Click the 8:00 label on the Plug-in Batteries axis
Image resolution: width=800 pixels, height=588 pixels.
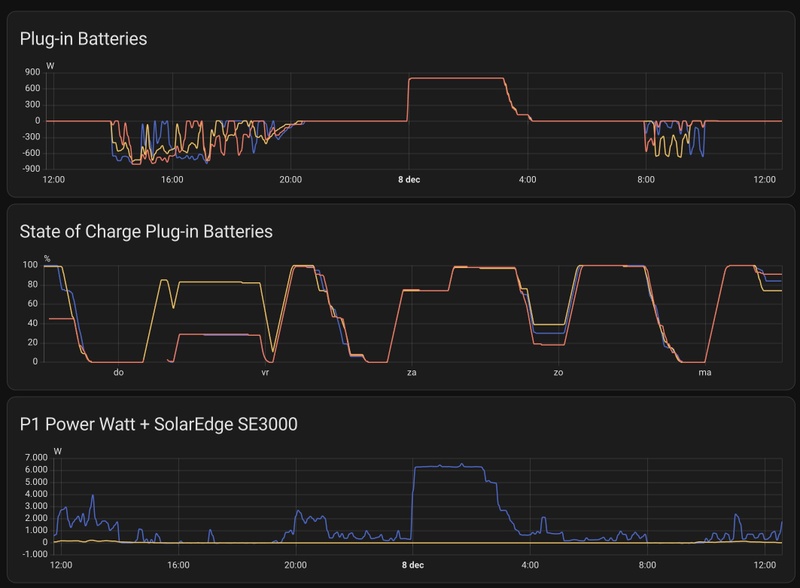(646, 180)
